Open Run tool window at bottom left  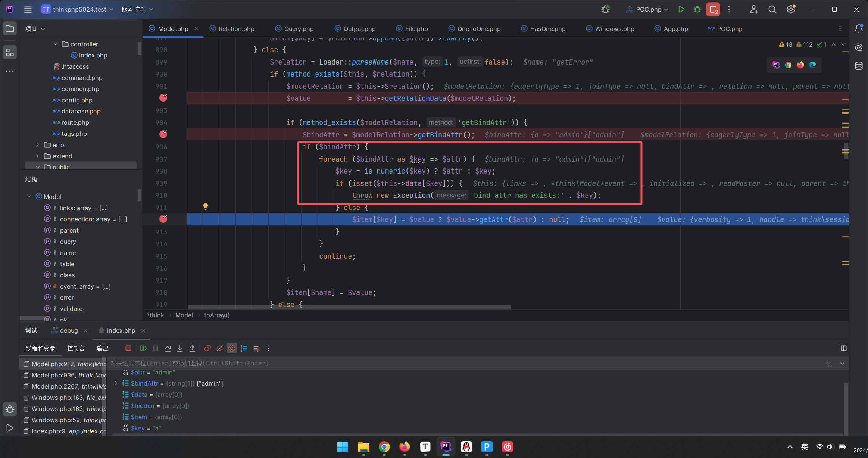coord(10,428)
